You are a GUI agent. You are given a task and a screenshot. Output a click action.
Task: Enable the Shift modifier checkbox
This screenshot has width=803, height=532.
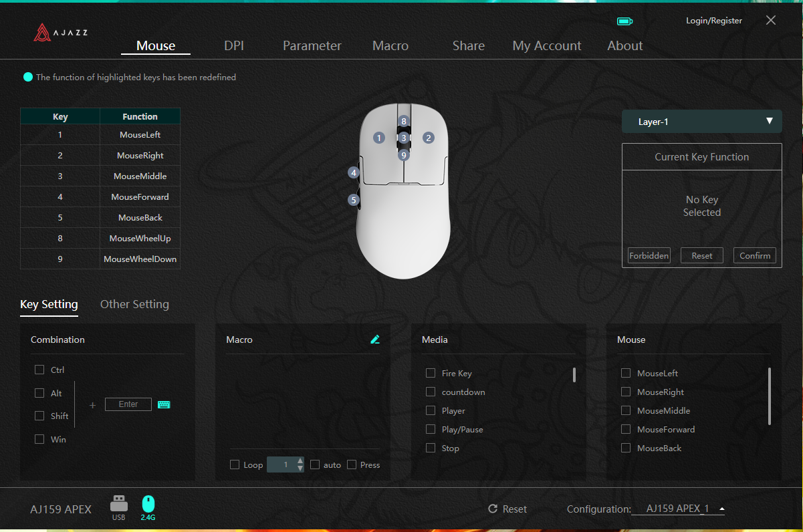pos(39,416)
